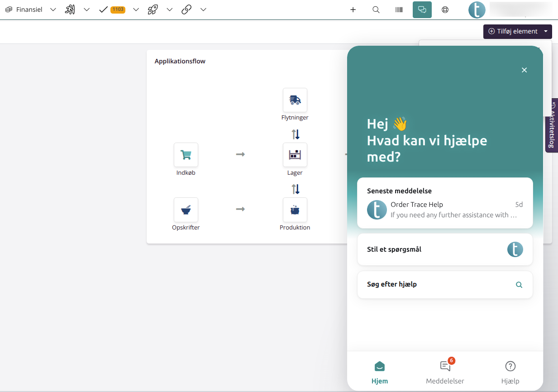Click the barcode scanner icon
The image size is (558, 392).
(399, 10)
